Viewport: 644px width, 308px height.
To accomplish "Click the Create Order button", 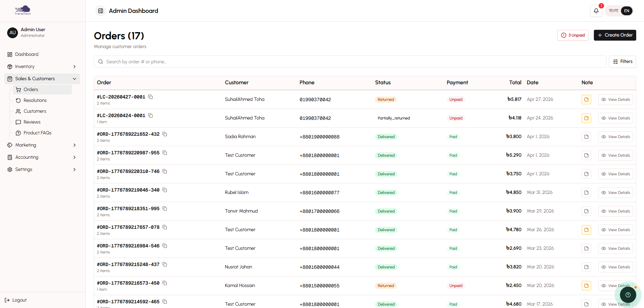I will click(615, 35).
